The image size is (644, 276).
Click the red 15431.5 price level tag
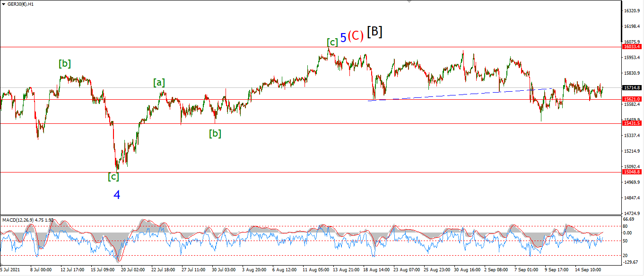632,123
